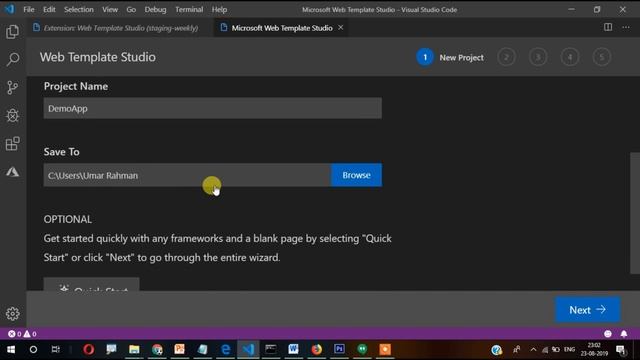Go to wizard step 5 circle
The width and height of the screenshot is (640, 360).
(x=602, y=57)
